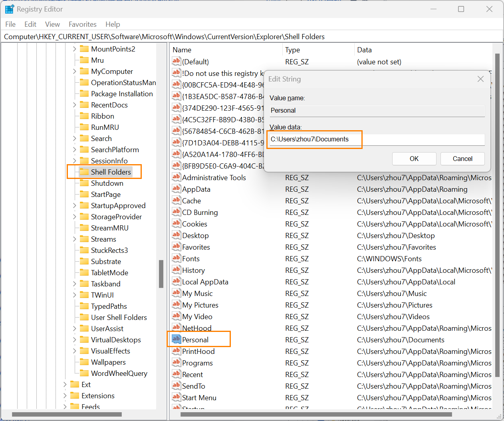Open the View menu
Screen dimensions: 504x421
tap(52, 24)
